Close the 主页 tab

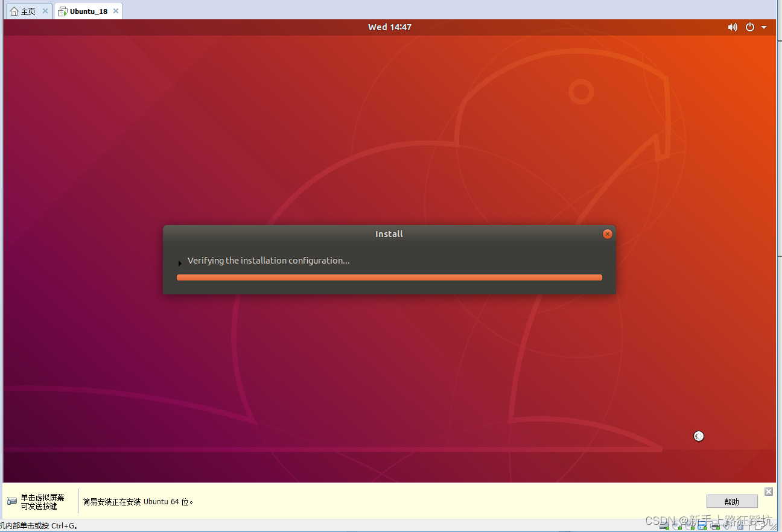click(45, 11)
